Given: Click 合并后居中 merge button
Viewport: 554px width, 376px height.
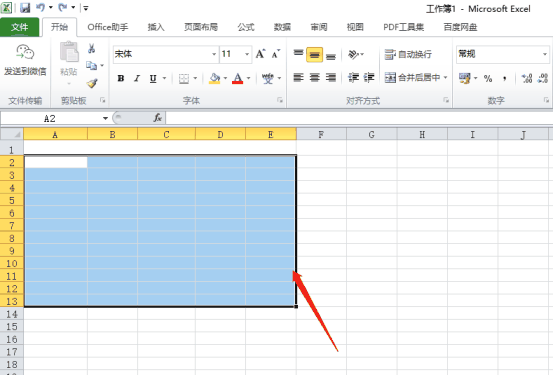Looking at the screenshot, I should 412,77.
